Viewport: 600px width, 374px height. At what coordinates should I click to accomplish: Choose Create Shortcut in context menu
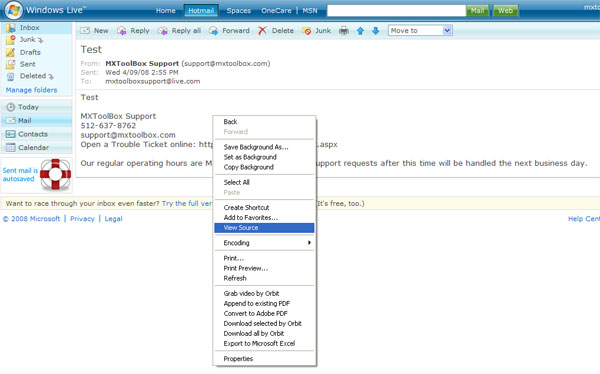246,207
